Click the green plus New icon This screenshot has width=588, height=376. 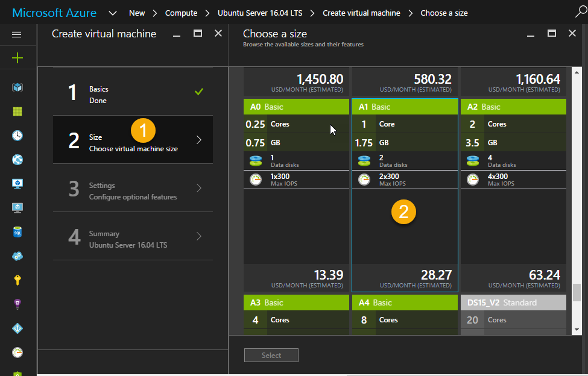[17, 58]
